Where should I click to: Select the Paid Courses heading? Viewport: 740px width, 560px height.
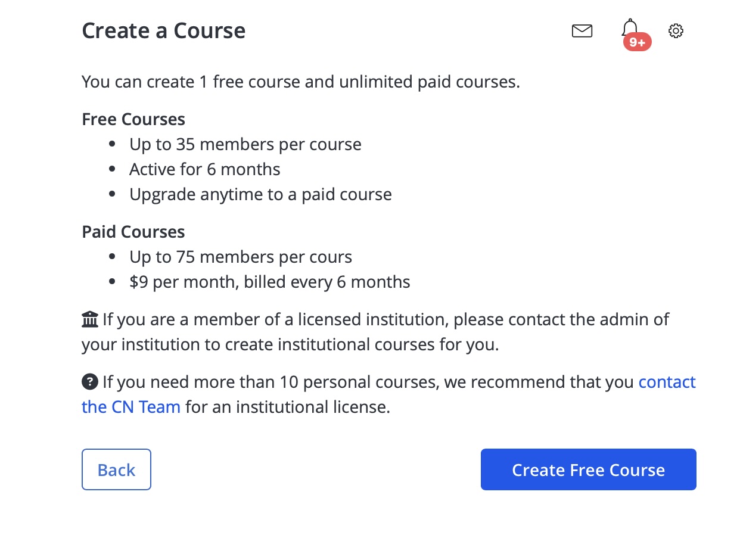point(133,232)
